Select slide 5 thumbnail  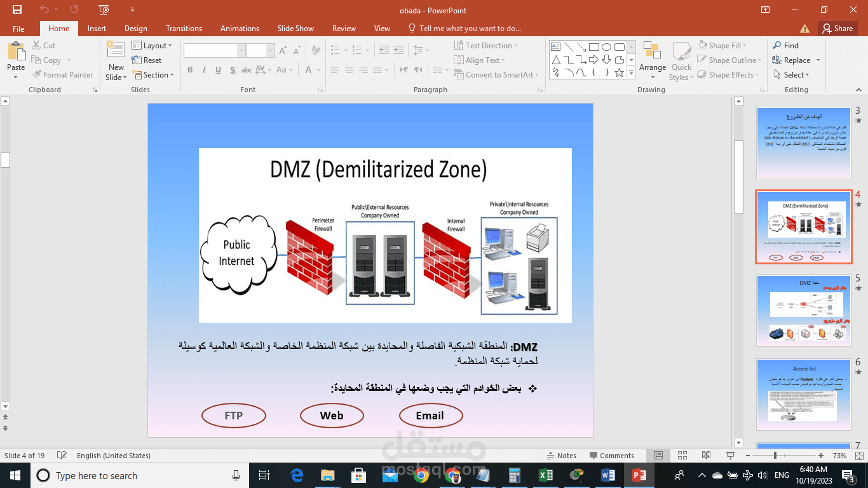coord(803,311)
